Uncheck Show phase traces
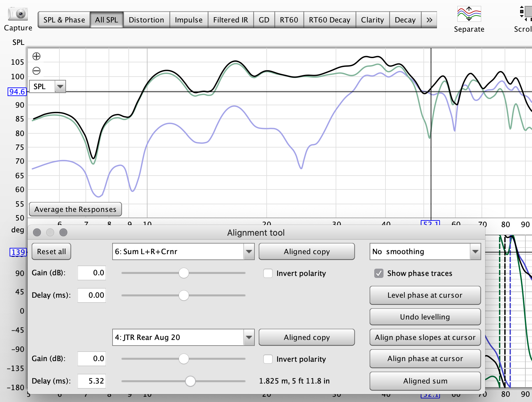Image resolution: width=532 pixels, height=402 pixels. [x=379, y=273]
